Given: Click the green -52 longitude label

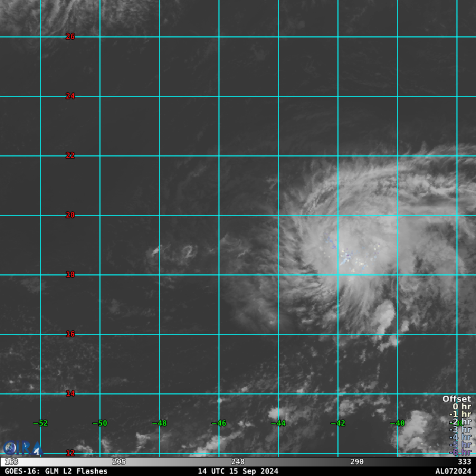Looking at the screenshot, I should [40, 424].
